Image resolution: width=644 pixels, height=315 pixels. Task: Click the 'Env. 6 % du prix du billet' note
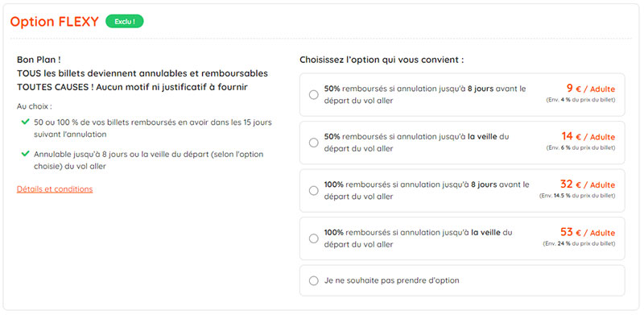[x=580, y=148]
